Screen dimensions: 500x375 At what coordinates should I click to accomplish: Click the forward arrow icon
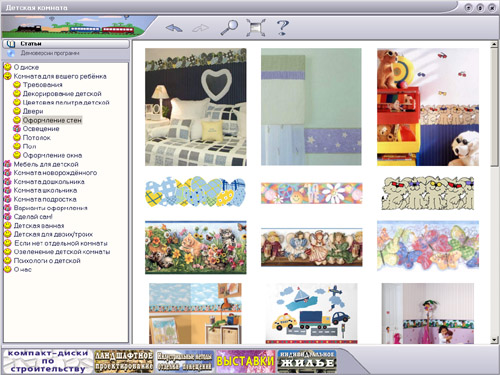coord(201,28)
